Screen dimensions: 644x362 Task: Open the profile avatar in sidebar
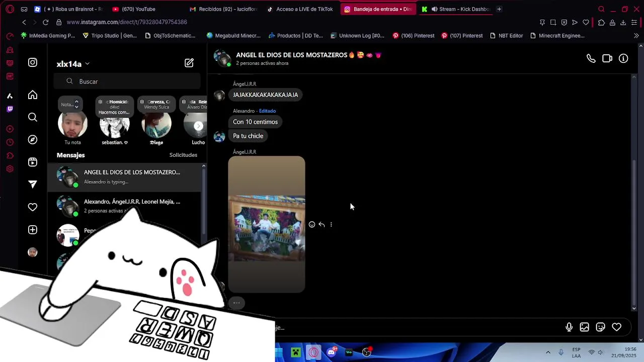[x=33, y=252]
